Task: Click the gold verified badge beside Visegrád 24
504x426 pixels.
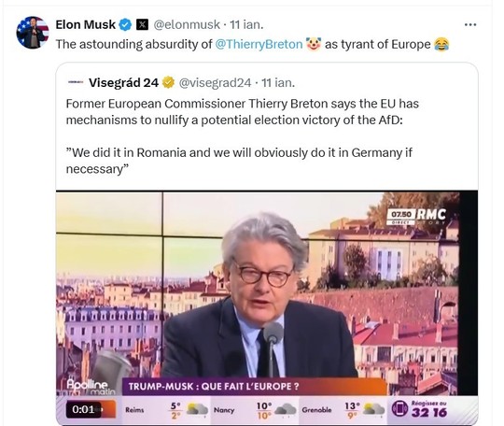Action: (168, 83)
